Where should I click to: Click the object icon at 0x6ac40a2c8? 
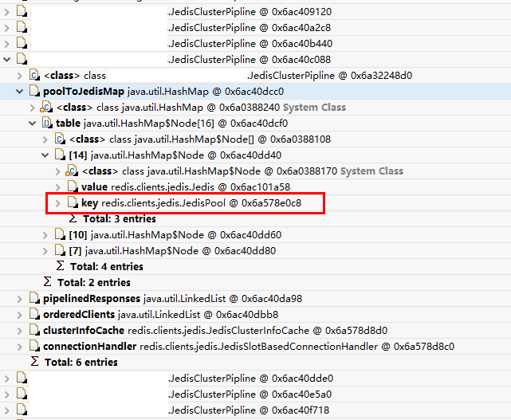pyautogui.click(x=22, y=27)
